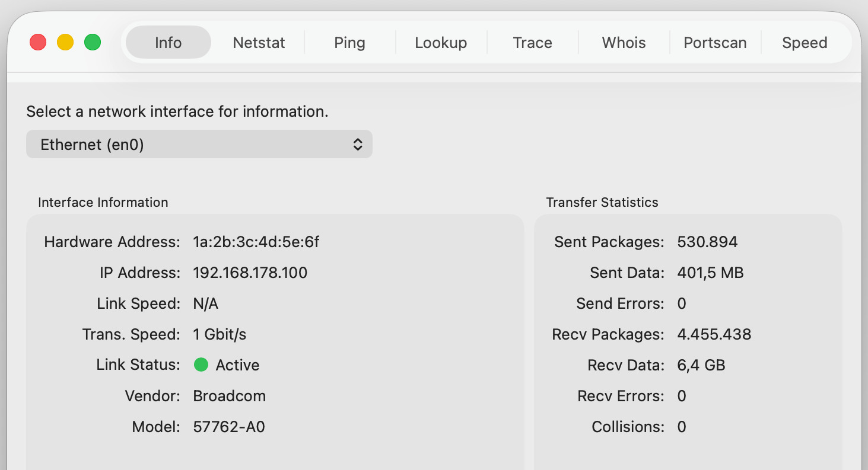Click the model value 57762-A0

pos(229,427)
